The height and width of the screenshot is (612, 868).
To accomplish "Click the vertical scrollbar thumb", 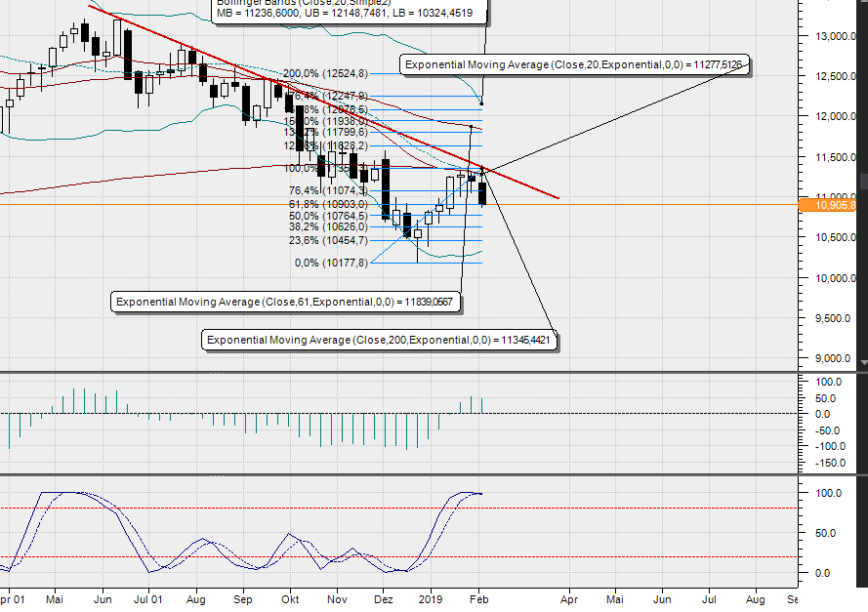I will [x=863, y=182].
